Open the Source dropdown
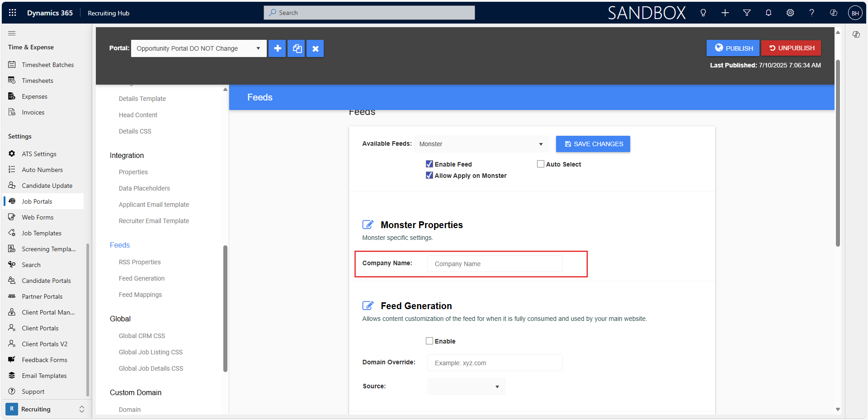Image resolution: width=868 pixels, height=420 pixels. (467, 387)
